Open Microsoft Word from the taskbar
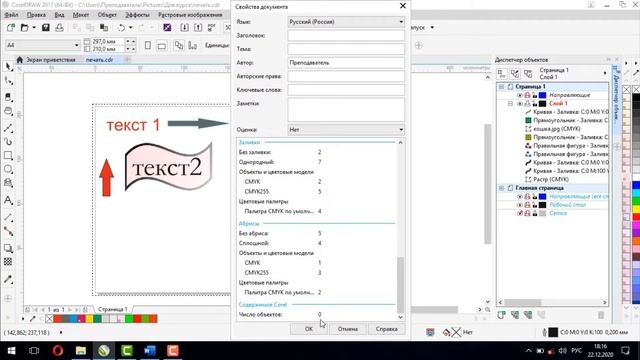 [150, 351]
